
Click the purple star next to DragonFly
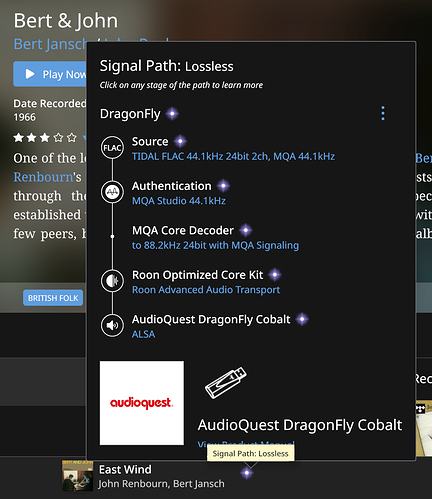(172, 114)
